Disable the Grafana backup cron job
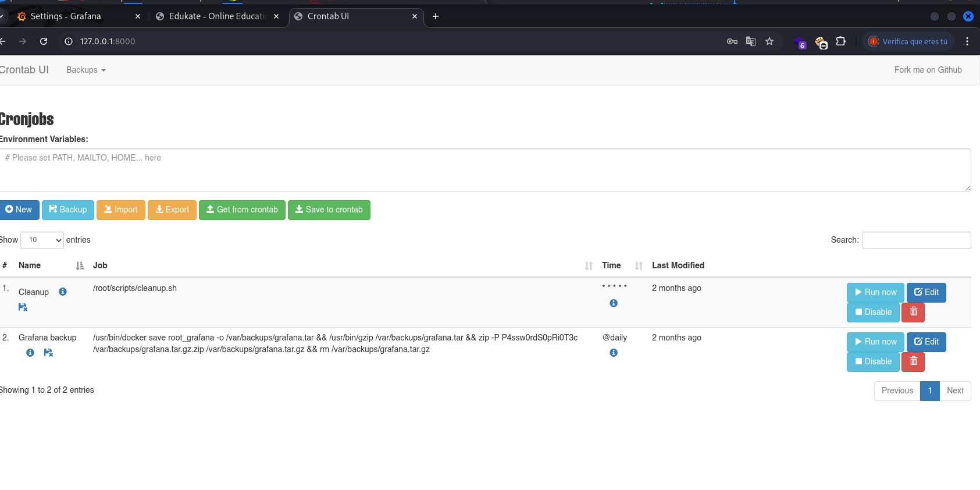The width and height of the screenshot is (980, 490). coord(873,361)
